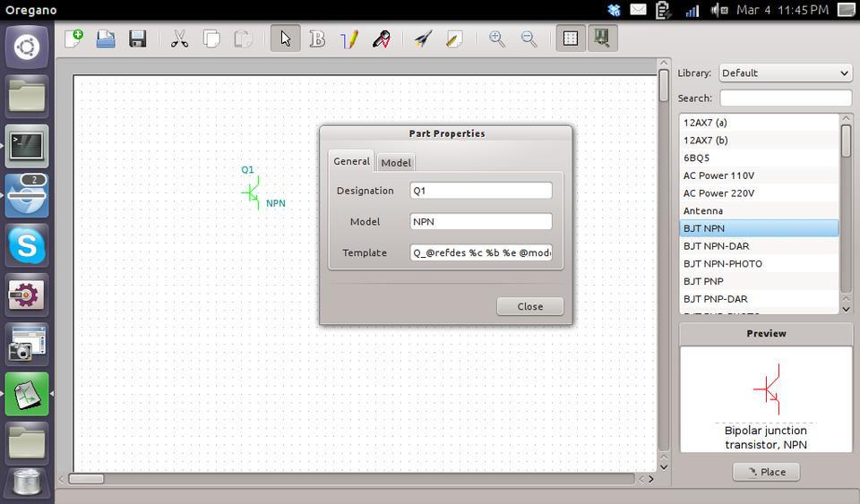Image resolution: width=860 pixels, height=504 pixels.
Task: Choose the text label B tool
Action: coord(317,39)
